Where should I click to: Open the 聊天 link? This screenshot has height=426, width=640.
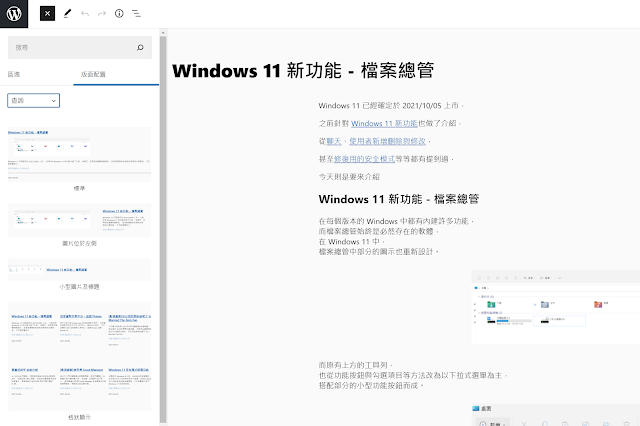point(334,141)
